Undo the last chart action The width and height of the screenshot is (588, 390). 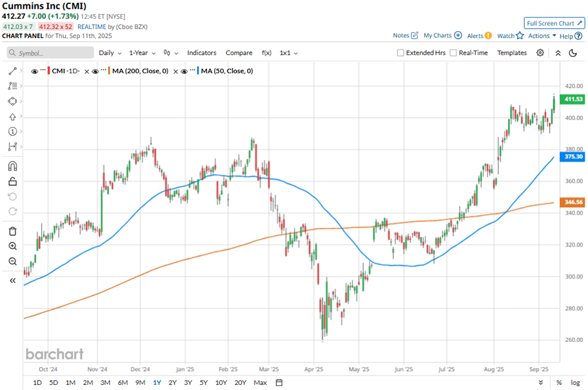point(13,197)
